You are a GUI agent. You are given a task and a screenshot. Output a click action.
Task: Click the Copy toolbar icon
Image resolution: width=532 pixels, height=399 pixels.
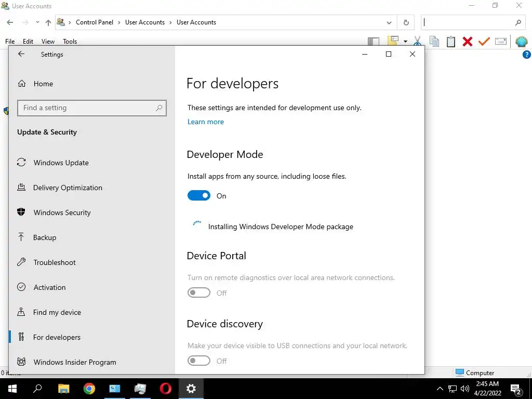pyautogui.click(x=434, y=41)
